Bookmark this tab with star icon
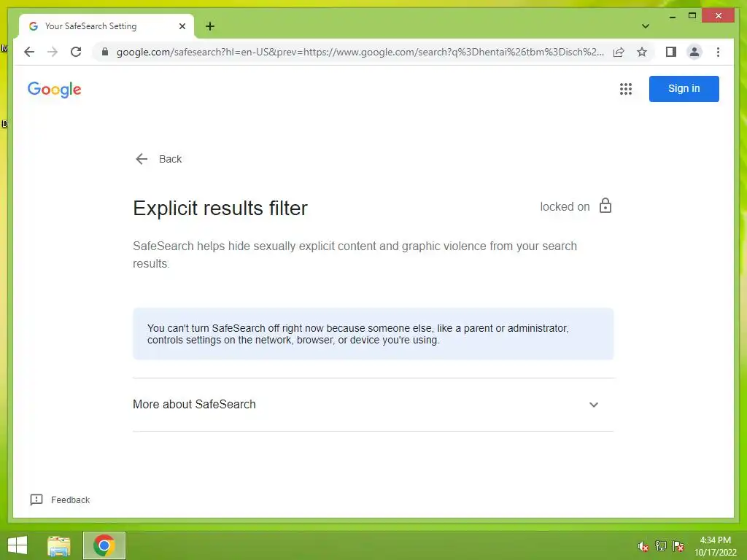The width and height of the screenshot is (747, 560). (x=642, y=52)
